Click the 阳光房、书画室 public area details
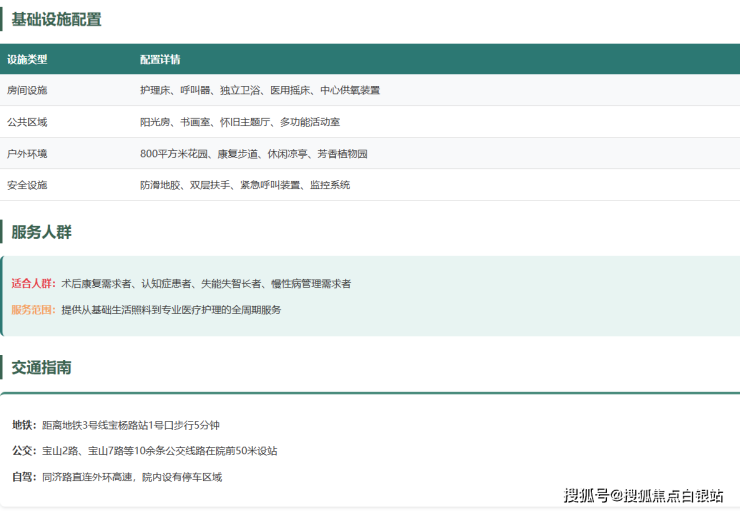 pyautogui.click(x=239, y=122)
